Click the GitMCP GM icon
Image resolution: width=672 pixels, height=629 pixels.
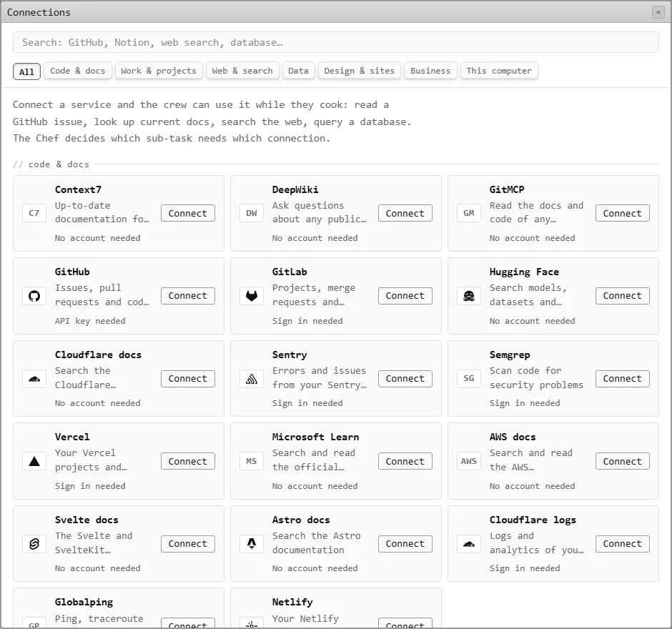469,213
